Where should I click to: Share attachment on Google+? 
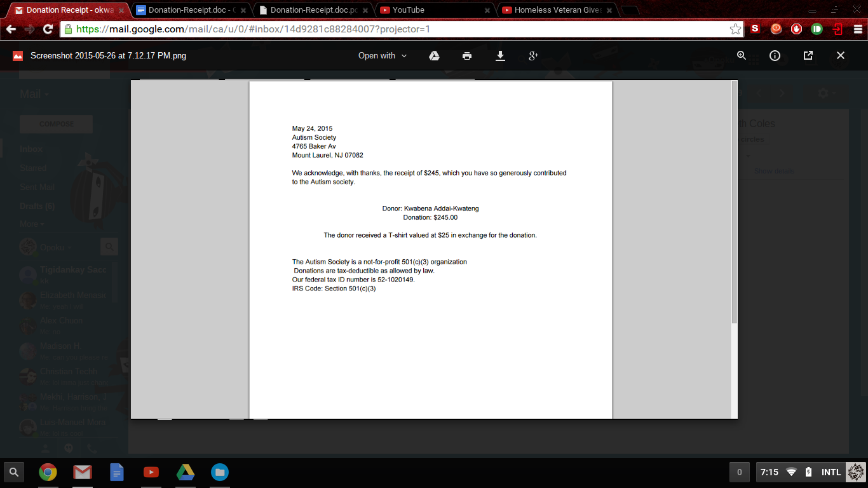pyautogui.click(x=533, y=56)
